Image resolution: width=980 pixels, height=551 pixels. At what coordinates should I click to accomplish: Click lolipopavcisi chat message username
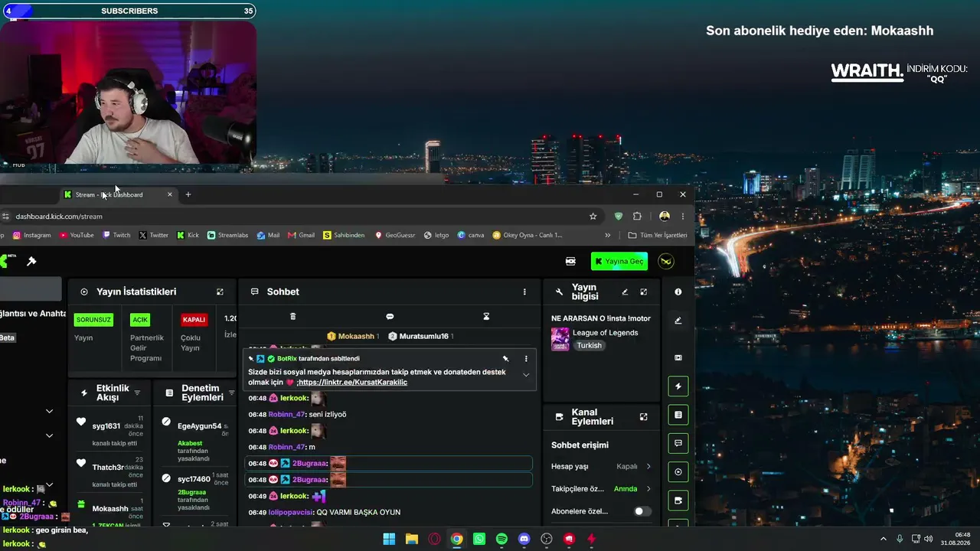click(x=291, y=512)
